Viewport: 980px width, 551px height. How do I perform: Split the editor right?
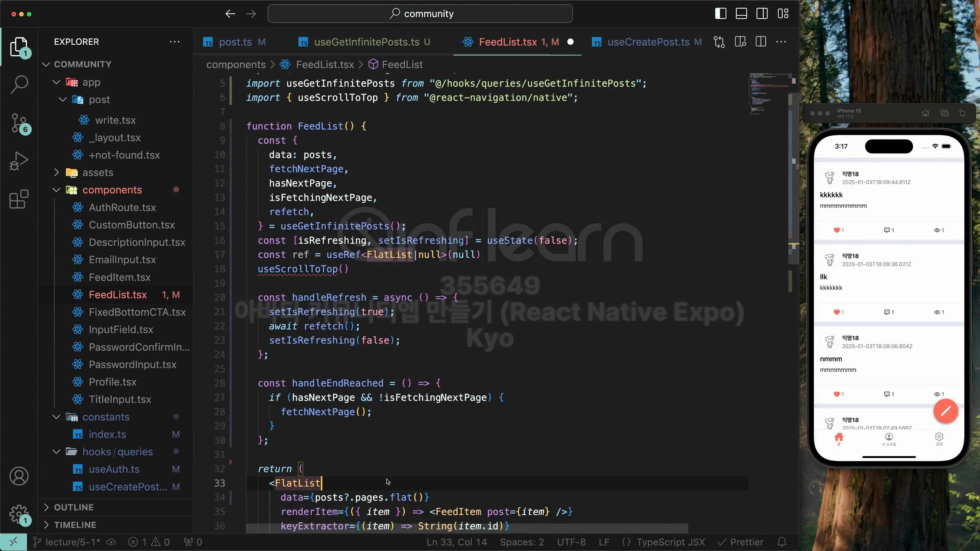coord(761,42)
